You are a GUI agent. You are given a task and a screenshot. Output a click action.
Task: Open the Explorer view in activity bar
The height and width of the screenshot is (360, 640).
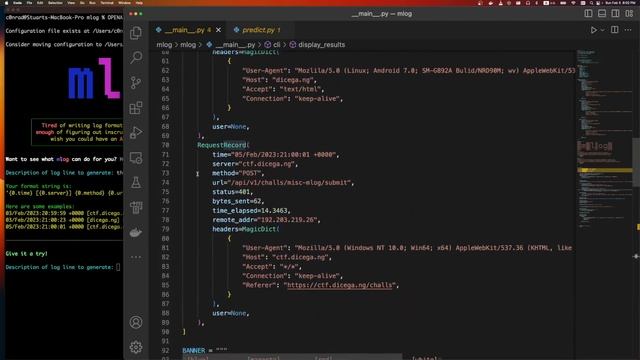coord(136,33)
